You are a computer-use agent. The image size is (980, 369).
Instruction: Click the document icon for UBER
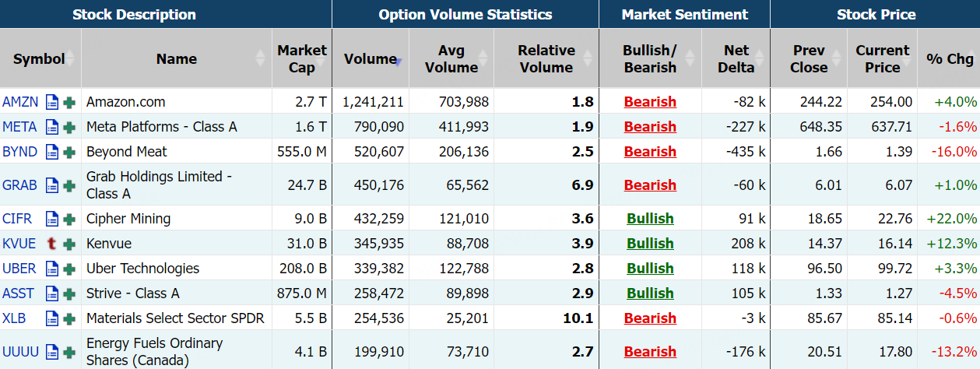[x=52, y=269]
